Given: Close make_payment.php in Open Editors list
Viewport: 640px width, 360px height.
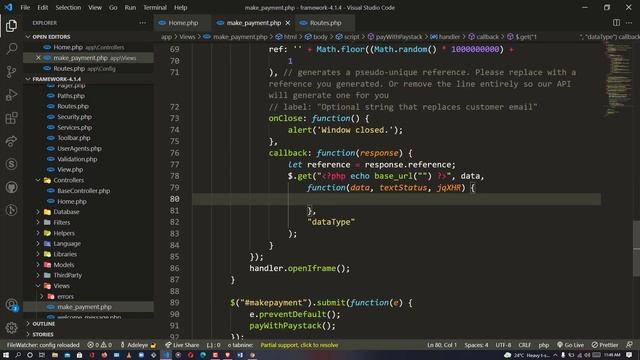Looking at the screenshot, I should coord(38,58).
